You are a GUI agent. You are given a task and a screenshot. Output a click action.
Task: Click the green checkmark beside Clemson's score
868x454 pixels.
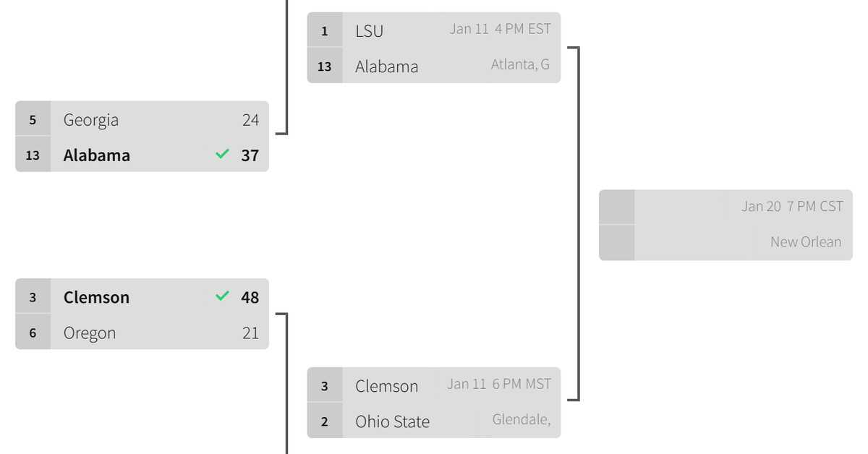(222, 296)
